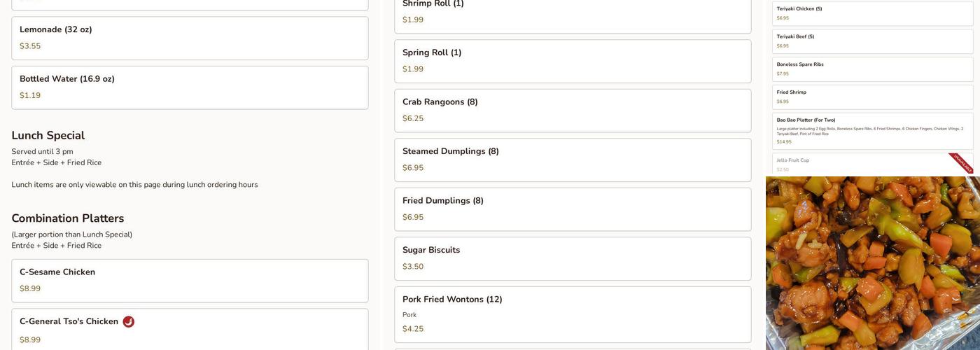980x350 pixels.
Task: Choose Teriyaki Beef (5) in the small menu
Action: (872, 41)
